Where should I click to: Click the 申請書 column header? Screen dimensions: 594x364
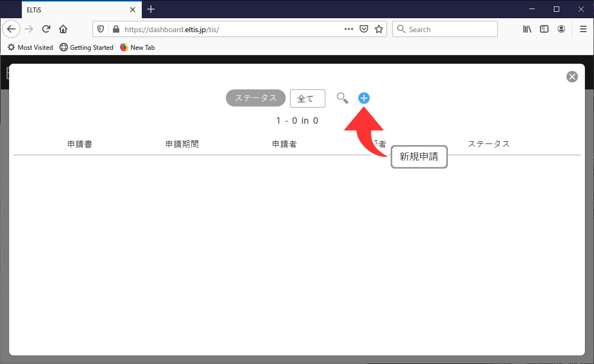[x=80, y=144]
